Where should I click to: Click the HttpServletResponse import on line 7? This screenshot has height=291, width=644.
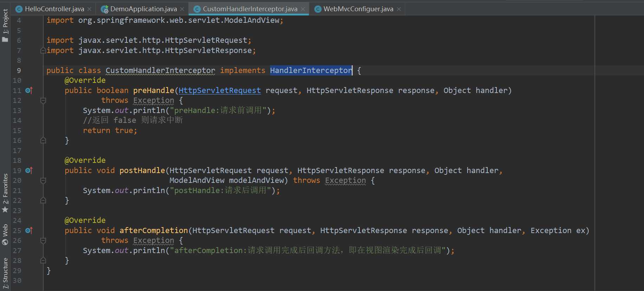[x=151, y=51]
